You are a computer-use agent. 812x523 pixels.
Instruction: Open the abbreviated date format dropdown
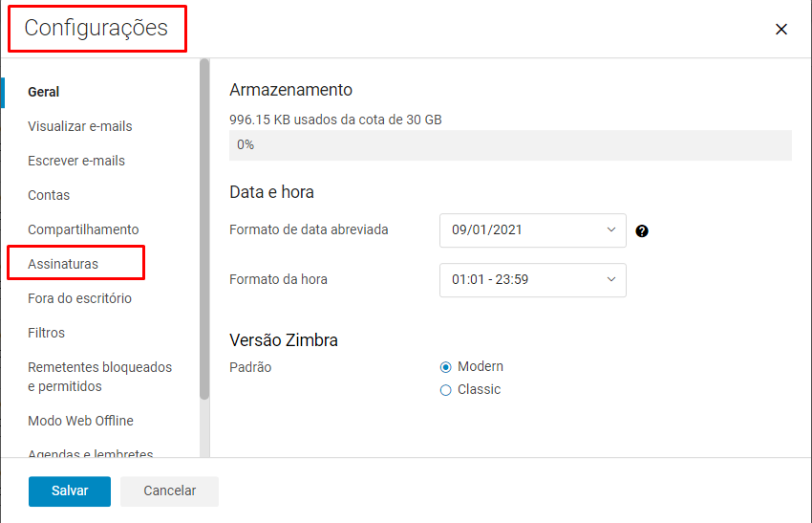[x=532, y=230]
